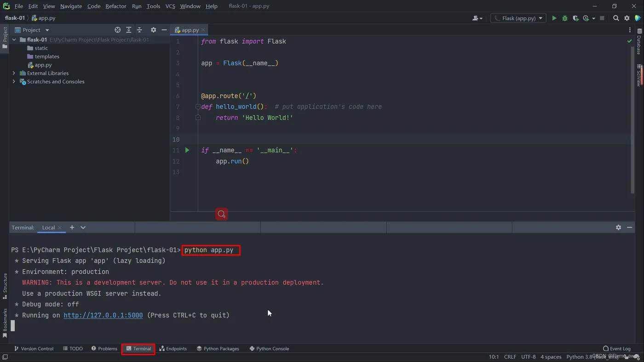Open PyCharm logo icon in title bar

tap(6, 6)
